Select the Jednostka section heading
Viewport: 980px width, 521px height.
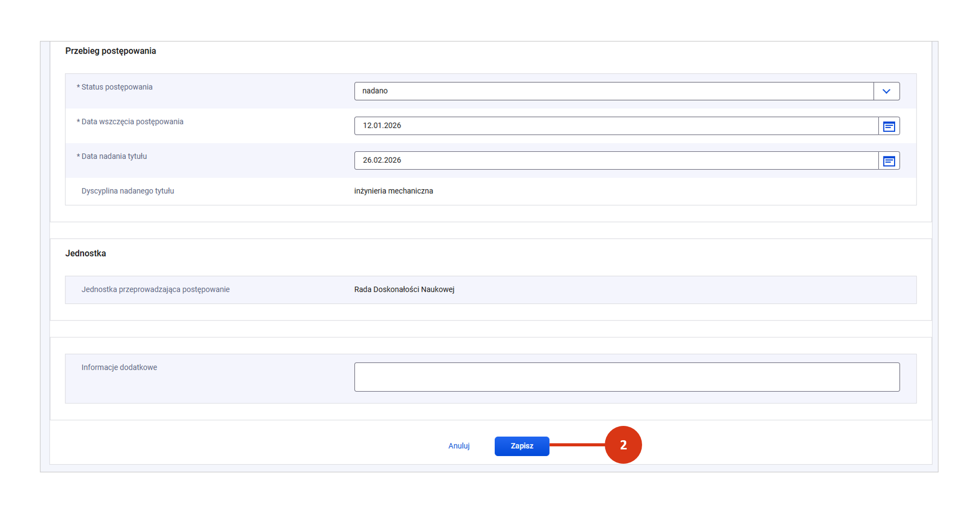pyautogui.click(x=85, y=254)
